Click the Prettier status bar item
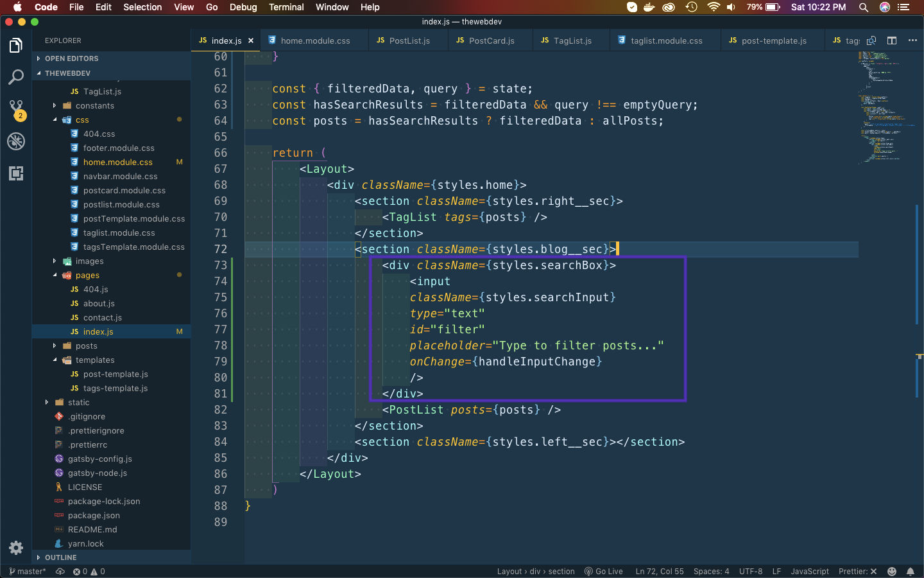Viewport: 924px width, 578px height. pyautogui.click(x=857, y=571)
